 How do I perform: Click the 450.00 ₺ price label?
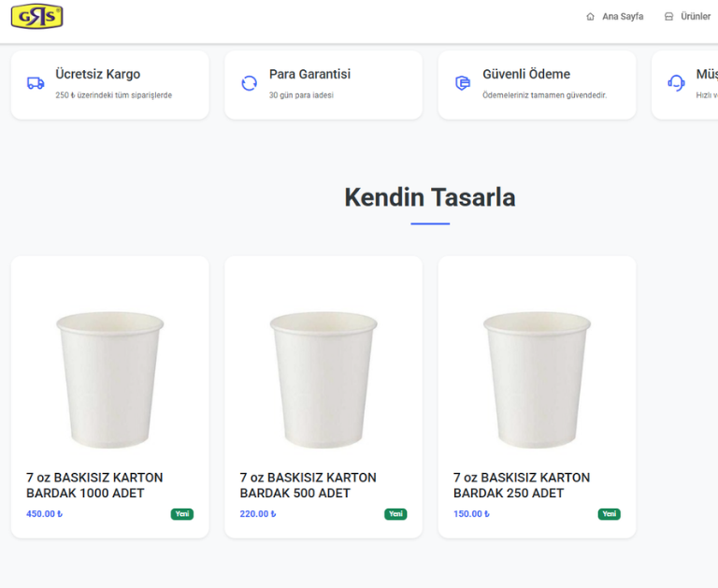(x=44, y=514)
